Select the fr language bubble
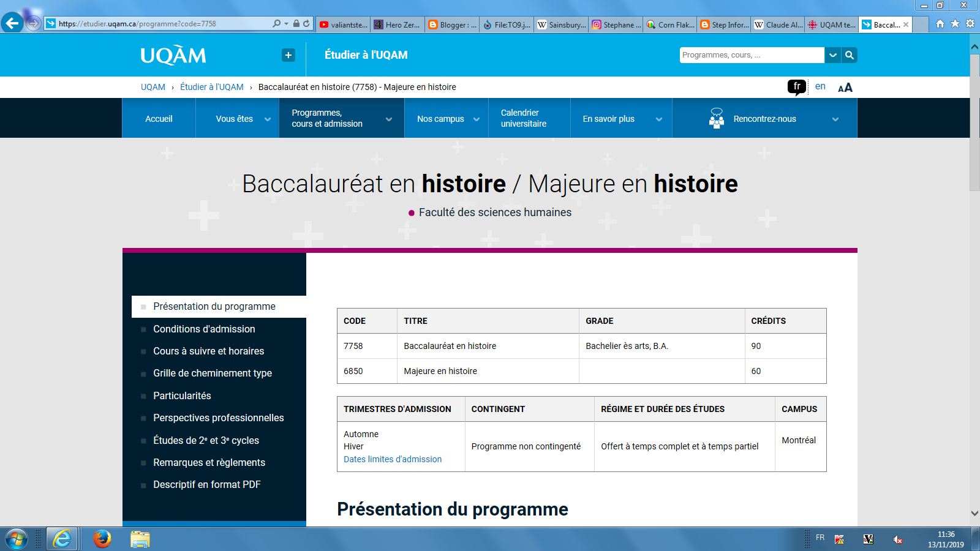Screen dimensions: 980x551 pos(797,87)
